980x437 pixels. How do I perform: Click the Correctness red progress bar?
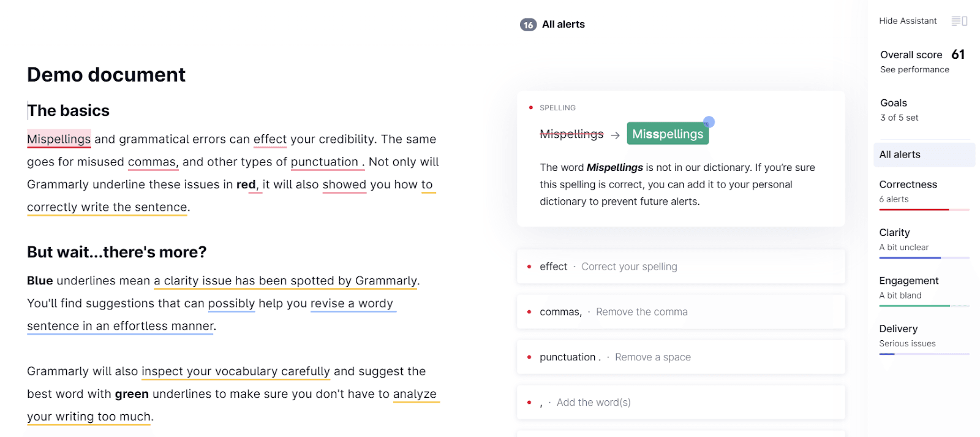(x=914, y=210)
